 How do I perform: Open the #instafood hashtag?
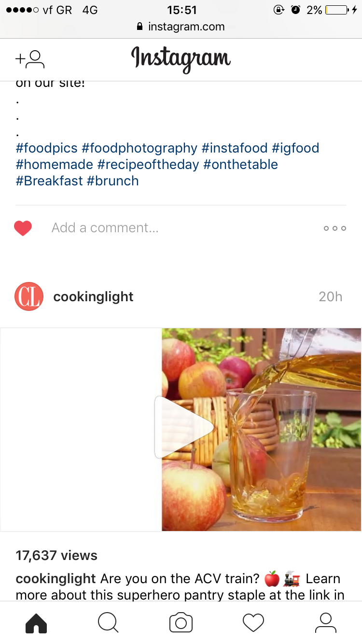pos(235,148)
